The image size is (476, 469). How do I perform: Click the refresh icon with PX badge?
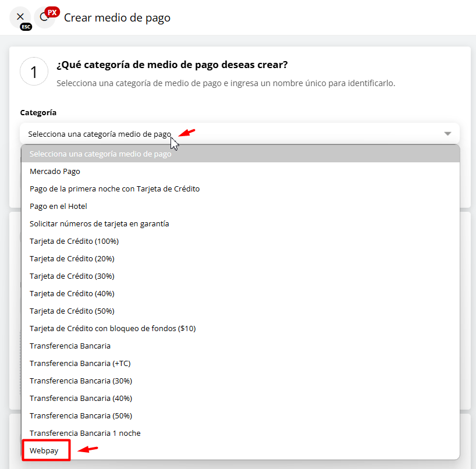click(x=44, y=17)
